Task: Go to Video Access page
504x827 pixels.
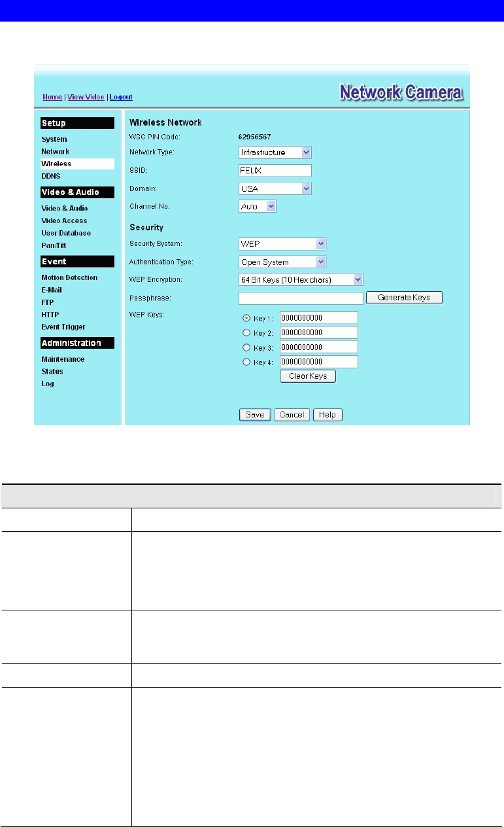Action: (64, 220)
